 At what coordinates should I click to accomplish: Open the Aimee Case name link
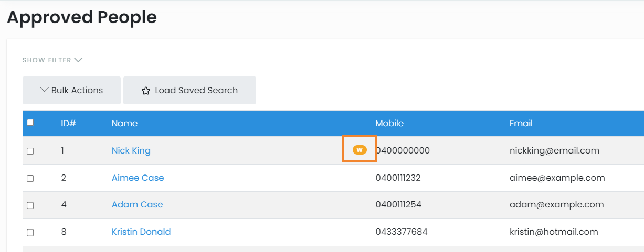pos(138,178)
